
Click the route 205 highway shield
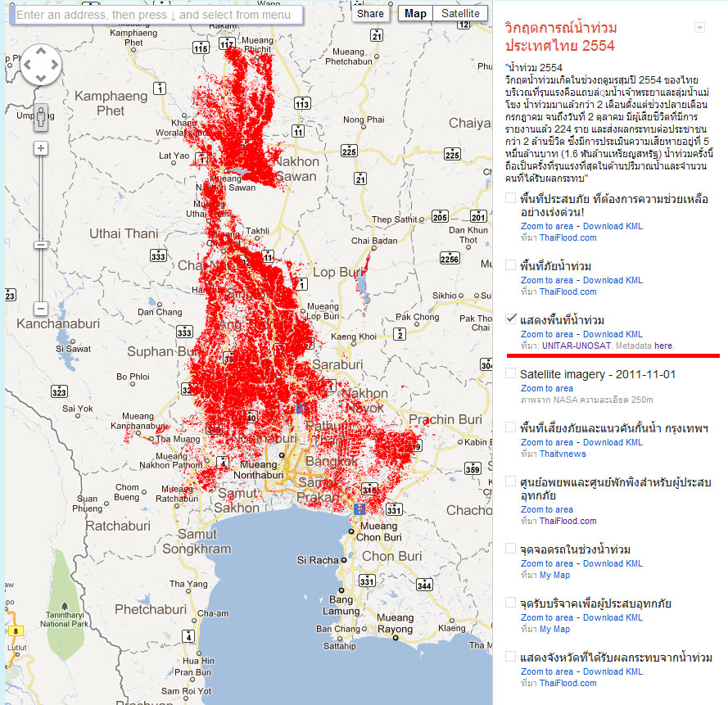click(x=440, y=216)
